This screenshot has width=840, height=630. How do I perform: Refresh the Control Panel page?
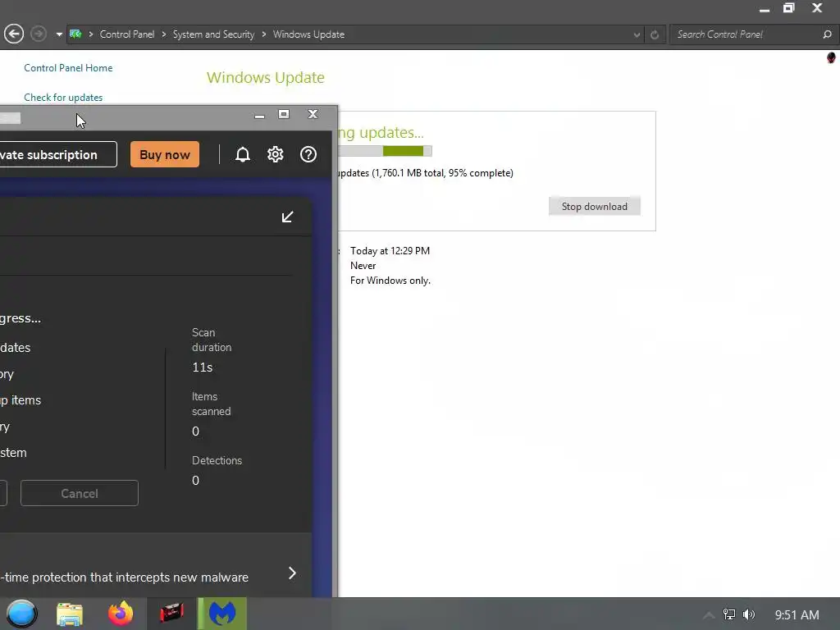coord(655,34)
